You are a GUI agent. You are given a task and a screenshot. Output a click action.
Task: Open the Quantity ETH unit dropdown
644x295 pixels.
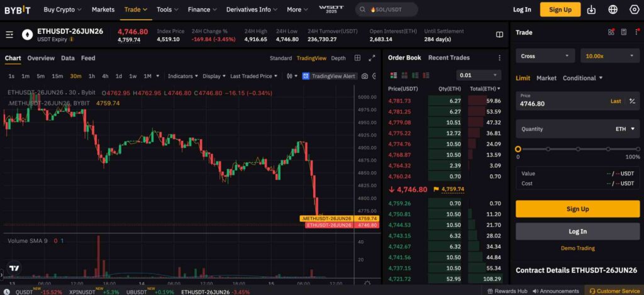[x=625, y=129]
